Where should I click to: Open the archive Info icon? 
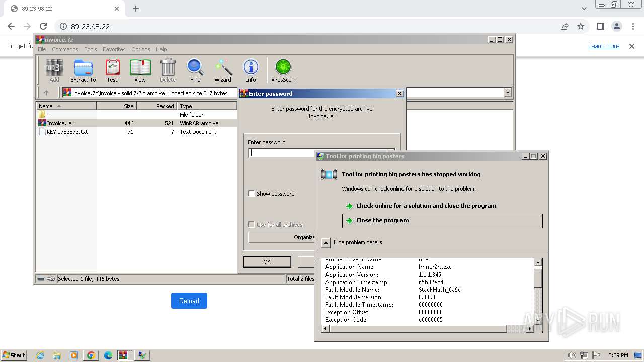coord(251,70)
